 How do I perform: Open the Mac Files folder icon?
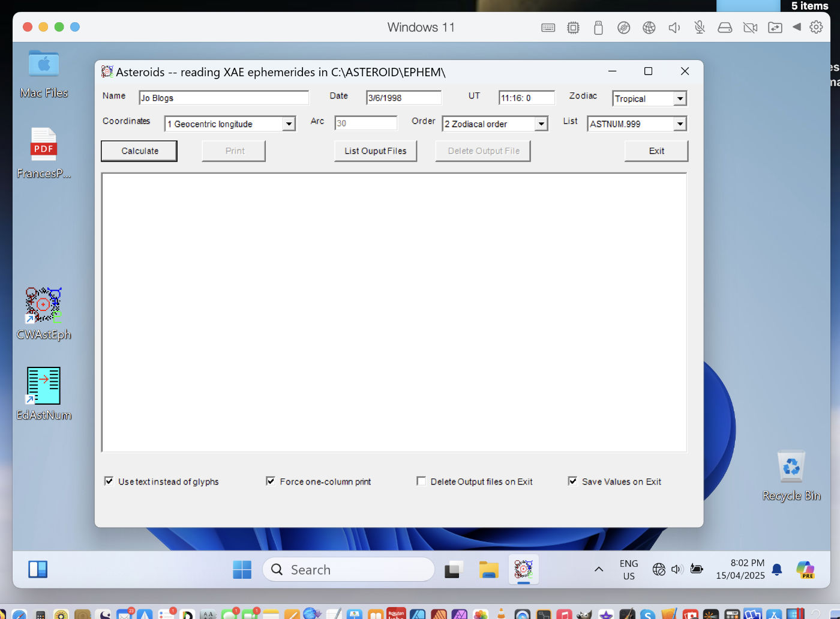coord(43,64)
